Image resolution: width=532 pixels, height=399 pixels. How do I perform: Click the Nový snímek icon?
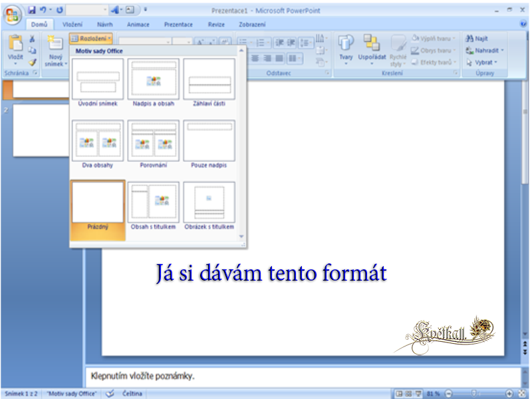(x=55, y=43)
